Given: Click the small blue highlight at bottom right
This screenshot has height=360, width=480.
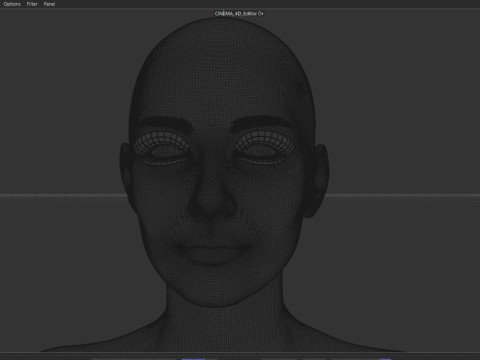Looking at the screenshot, I should tap(385, 359).
